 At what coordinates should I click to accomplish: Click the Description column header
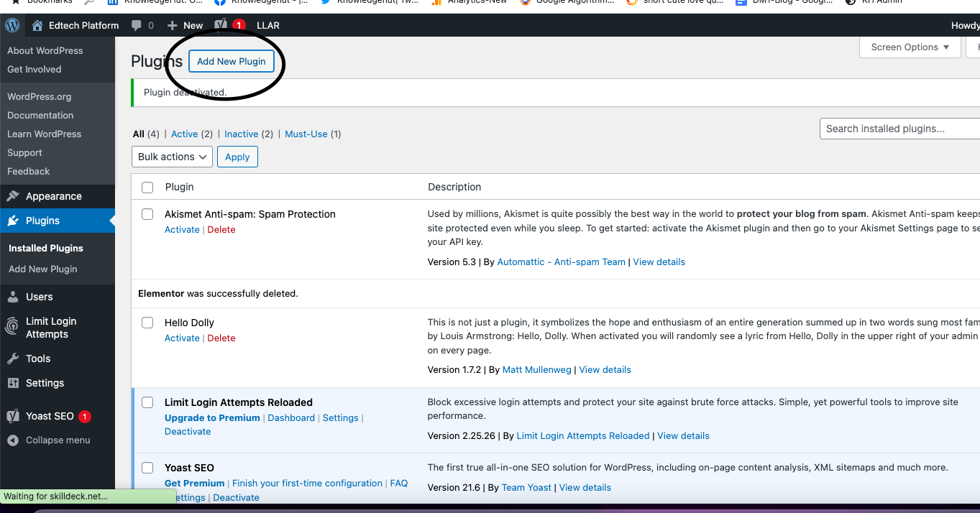(x=454, y=187)
